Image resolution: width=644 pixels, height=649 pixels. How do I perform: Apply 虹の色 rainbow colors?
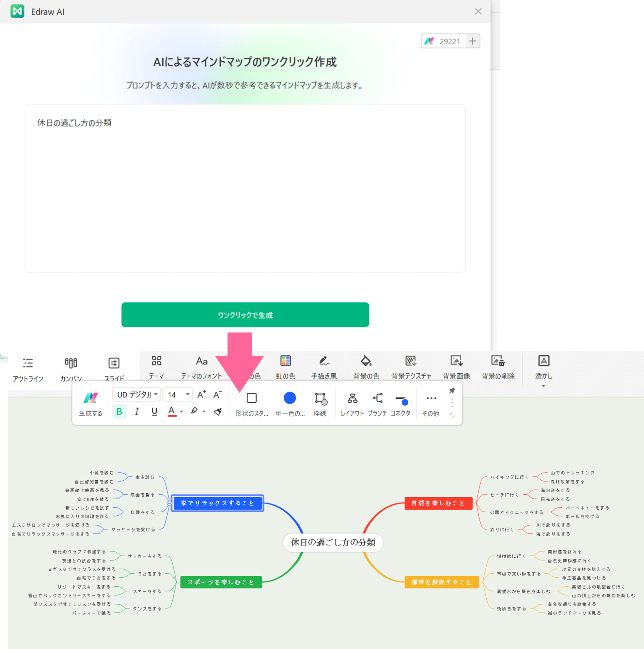(285, 367)
